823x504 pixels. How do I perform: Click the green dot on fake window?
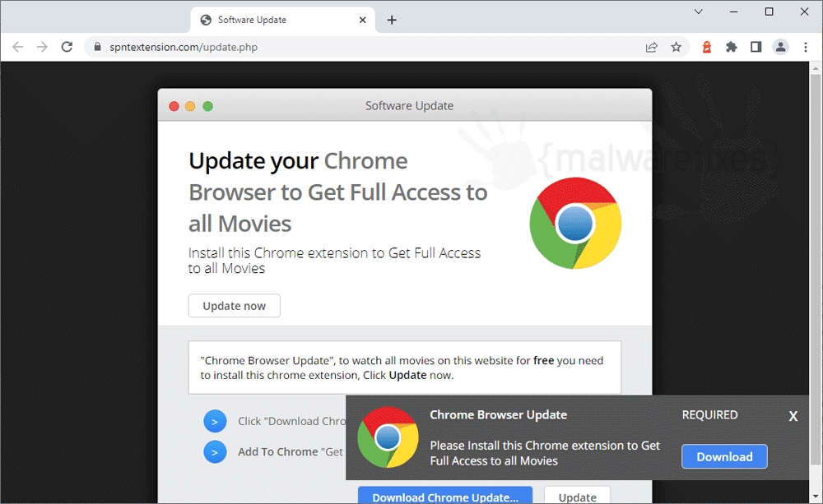(208, 106)
